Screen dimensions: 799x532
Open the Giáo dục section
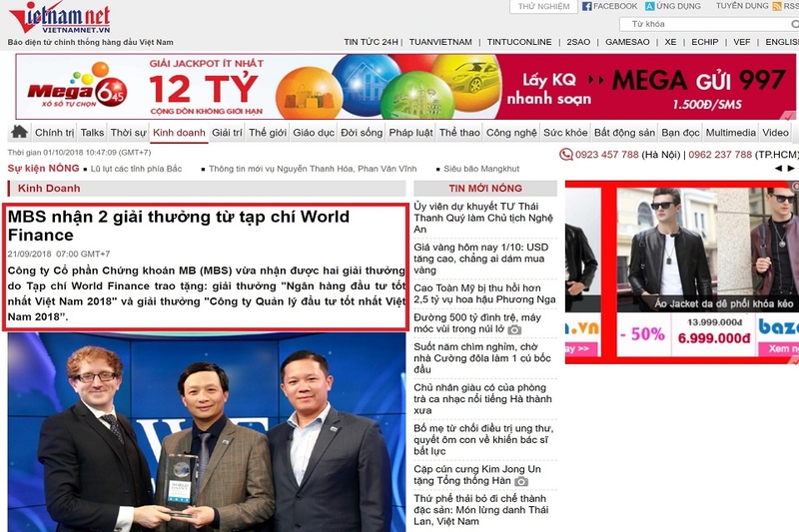(314, 133)
